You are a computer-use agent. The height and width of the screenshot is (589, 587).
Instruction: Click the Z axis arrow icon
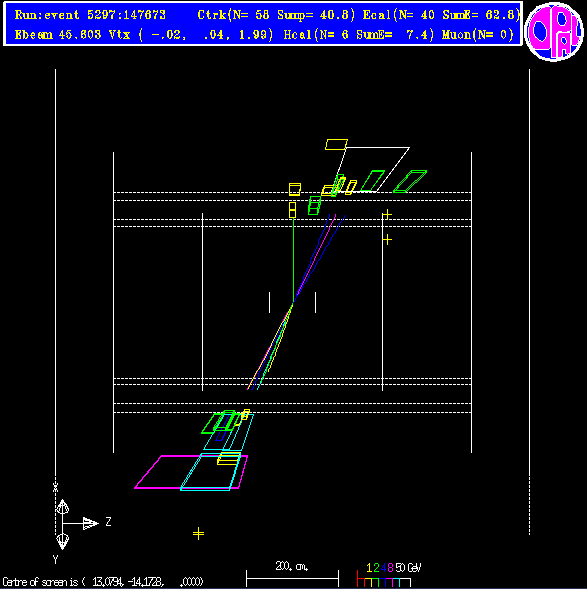click(x=90, y=523)
